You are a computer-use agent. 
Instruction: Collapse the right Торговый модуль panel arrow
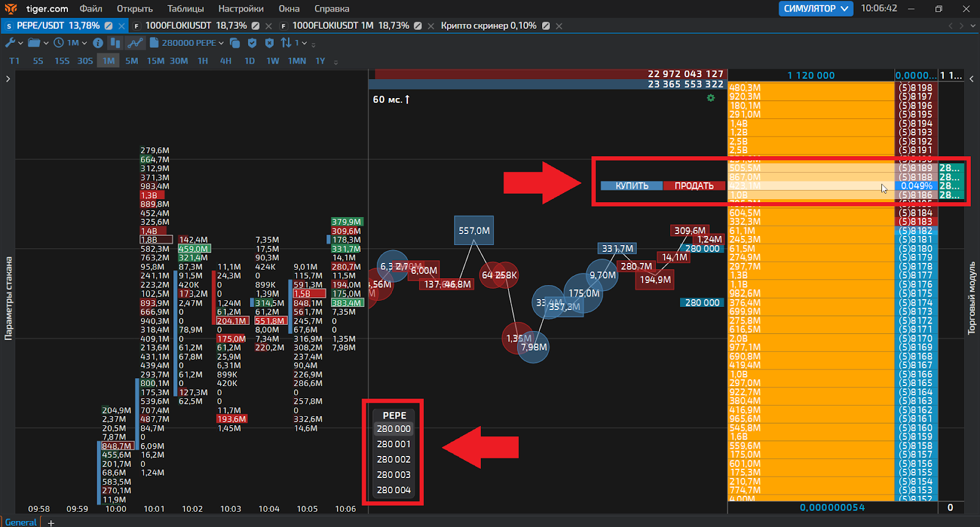click(x=971, y=78)
